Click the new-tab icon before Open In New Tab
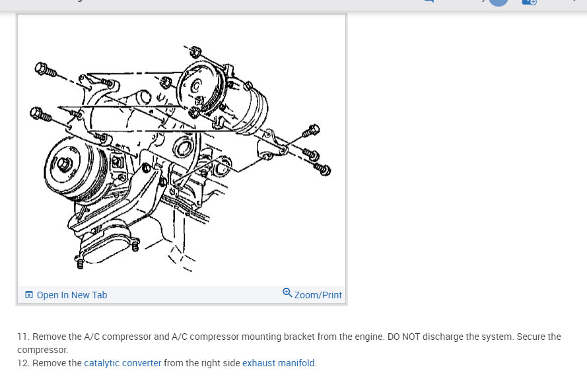 click(29, 295)
